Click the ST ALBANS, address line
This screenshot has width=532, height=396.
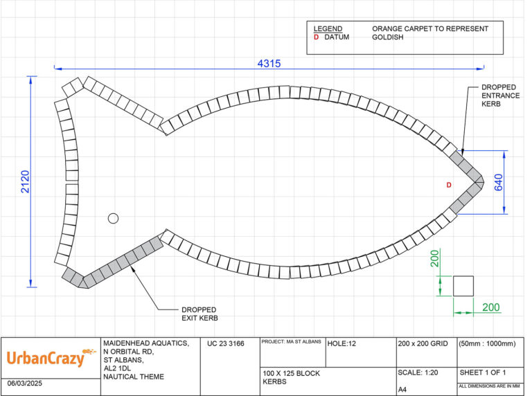[123, 360]
